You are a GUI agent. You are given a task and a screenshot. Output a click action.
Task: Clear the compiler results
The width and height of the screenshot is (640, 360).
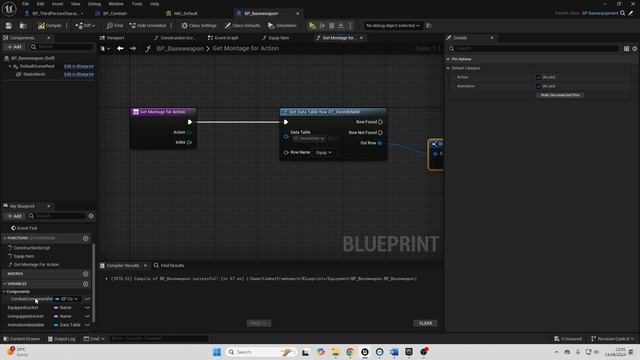(425, 323)
